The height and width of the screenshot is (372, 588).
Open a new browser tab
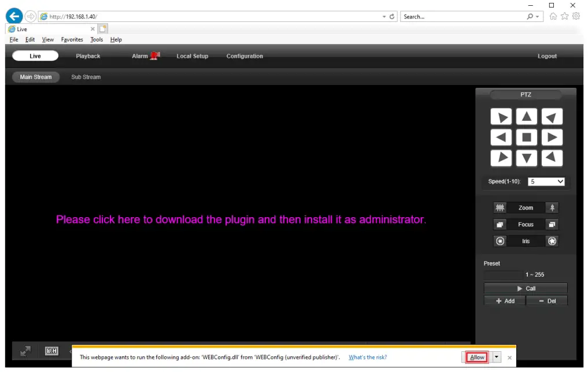(x=103, y=29)
